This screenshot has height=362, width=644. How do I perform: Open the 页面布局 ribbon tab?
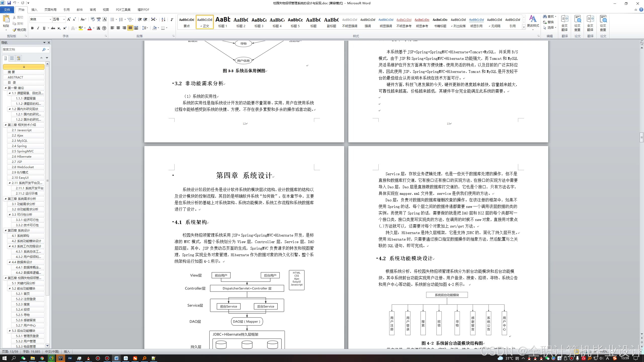[50, 10]
